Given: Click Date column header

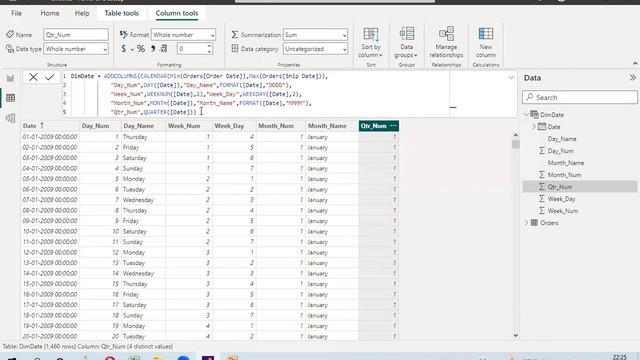Looking at the screenshot, I should (x=50, y=126).
